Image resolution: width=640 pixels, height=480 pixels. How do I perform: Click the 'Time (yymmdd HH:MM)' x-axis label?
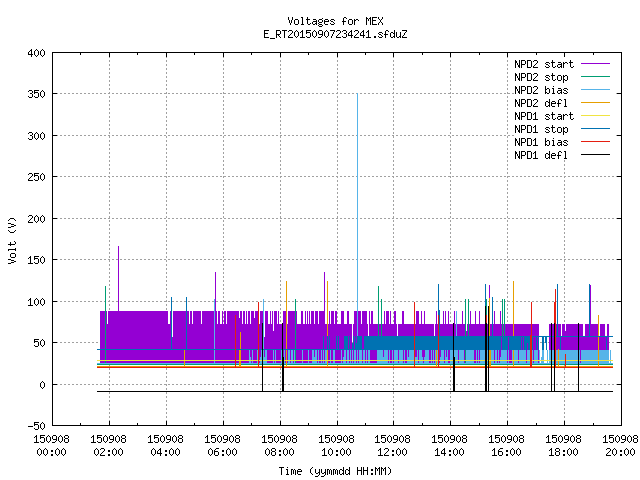click(335, 471)
